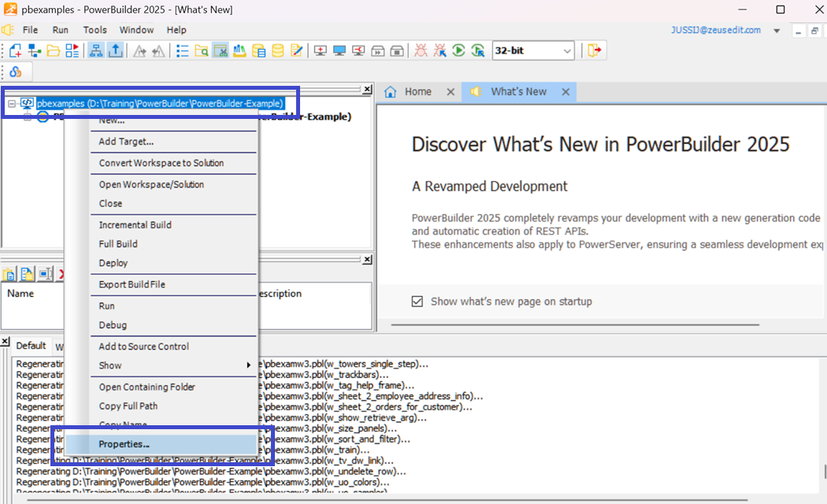827x504 pixels.
Task: Click the green Run play icon
Action: click(458, 50)
